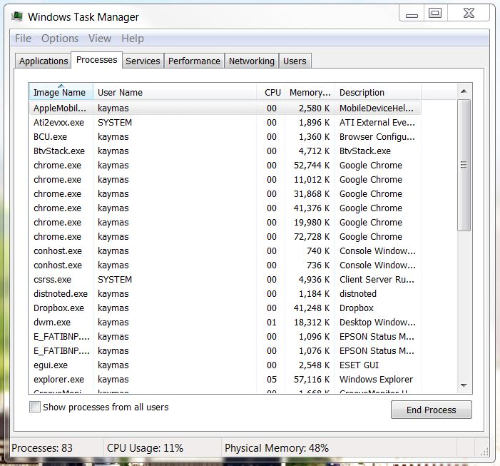Open the Performance tab

194,61
